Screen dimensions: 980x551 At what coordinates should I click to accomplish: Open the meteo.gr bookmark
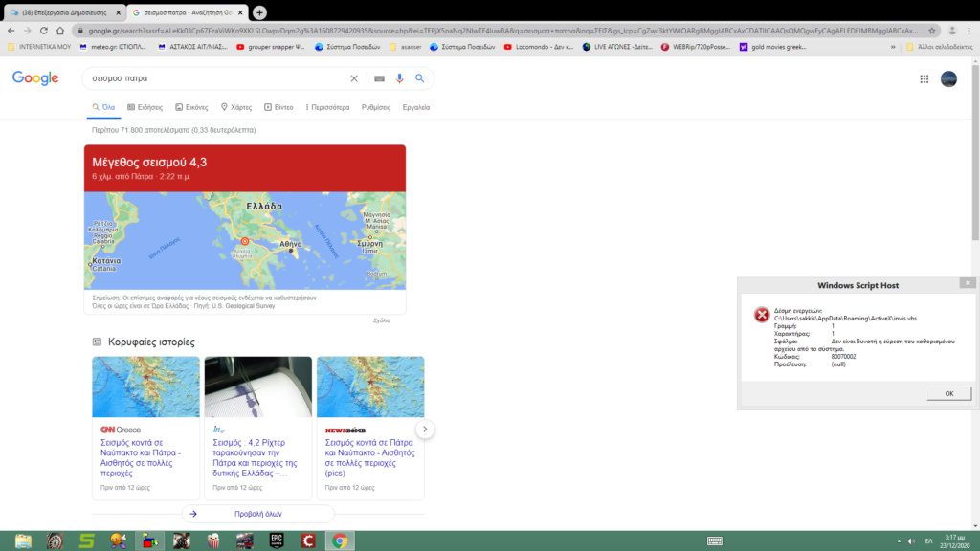pyautogui.click(x=113, y=47)
